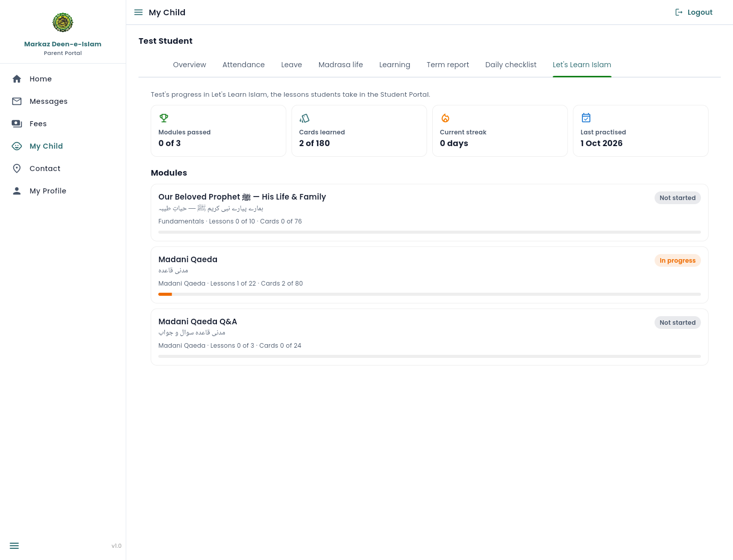Click the Prophet module's empty progress bar
This screenshot has width=733, height=560.
click(430, 232)
